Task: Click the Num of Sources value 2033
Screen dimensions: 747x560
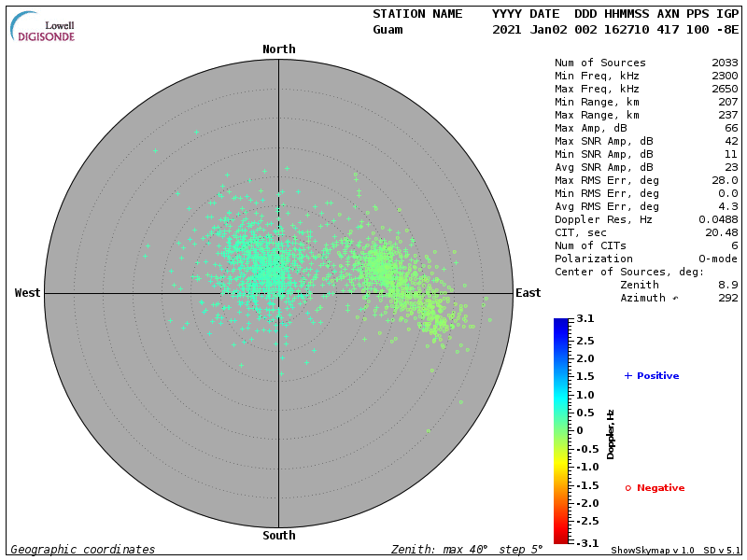Action: [x=724, y=63]
